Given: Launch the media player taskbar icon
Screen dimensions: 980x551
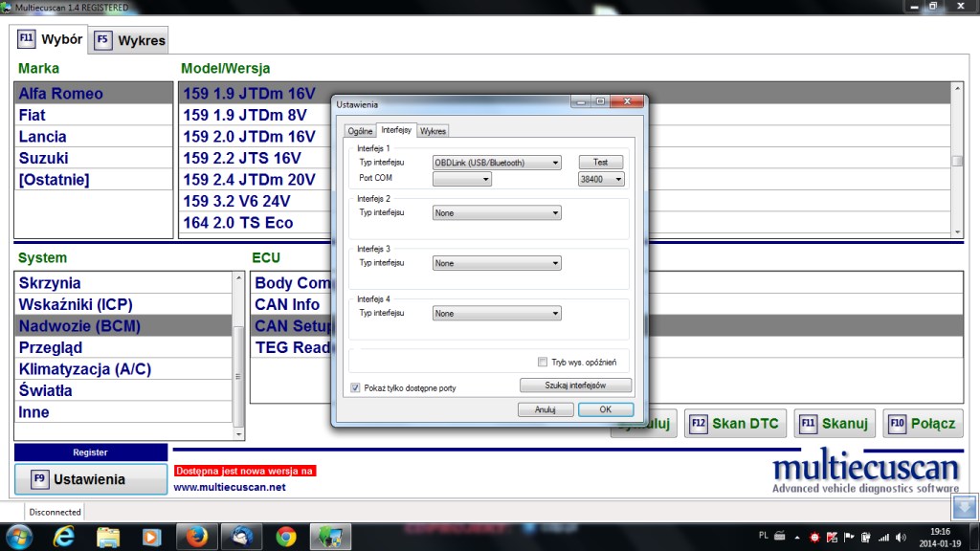Looking at the screenshot, I should [x=151, y=537].
